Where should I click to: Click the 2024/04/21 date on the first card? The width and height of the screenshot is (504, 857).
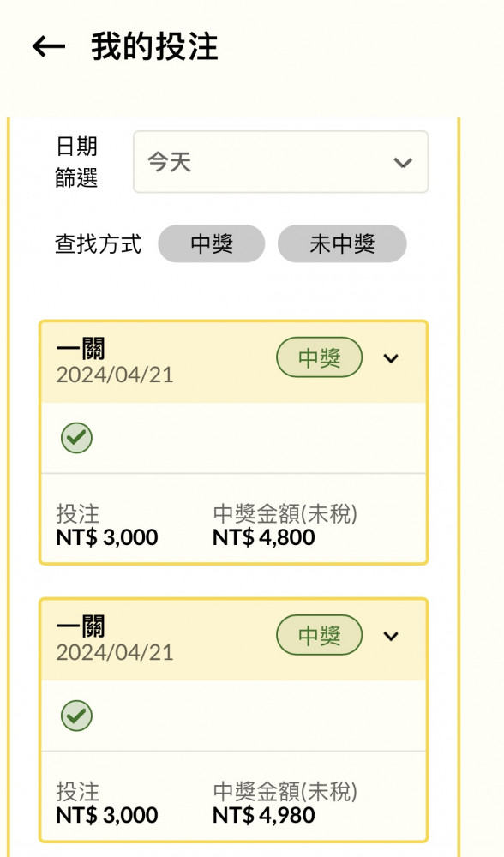click(x=115, y=375)
